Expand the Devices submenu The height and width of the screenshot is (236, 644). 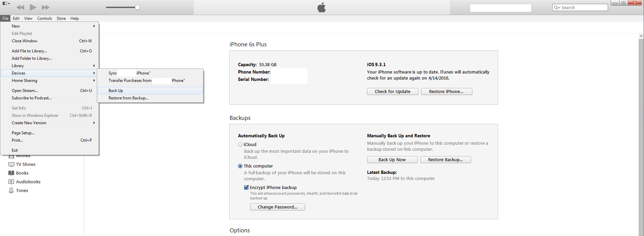point(50,73)
